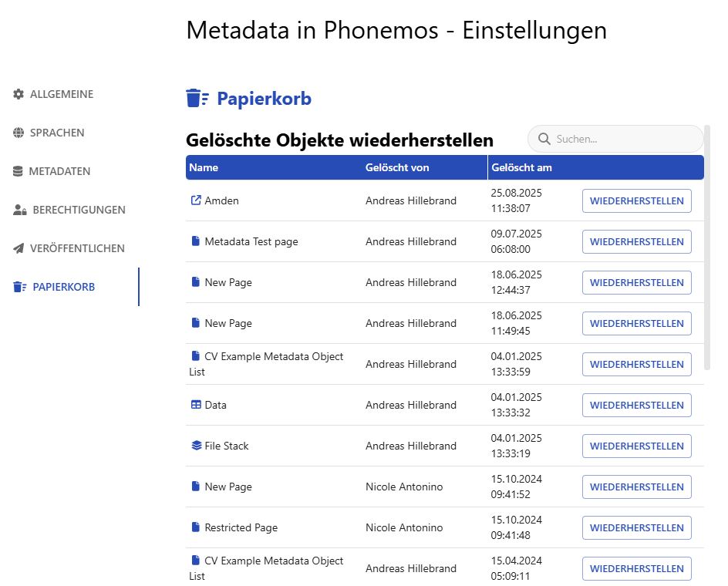
Task: Click page icon next to Restricted Page
Action: click(196, 527)
